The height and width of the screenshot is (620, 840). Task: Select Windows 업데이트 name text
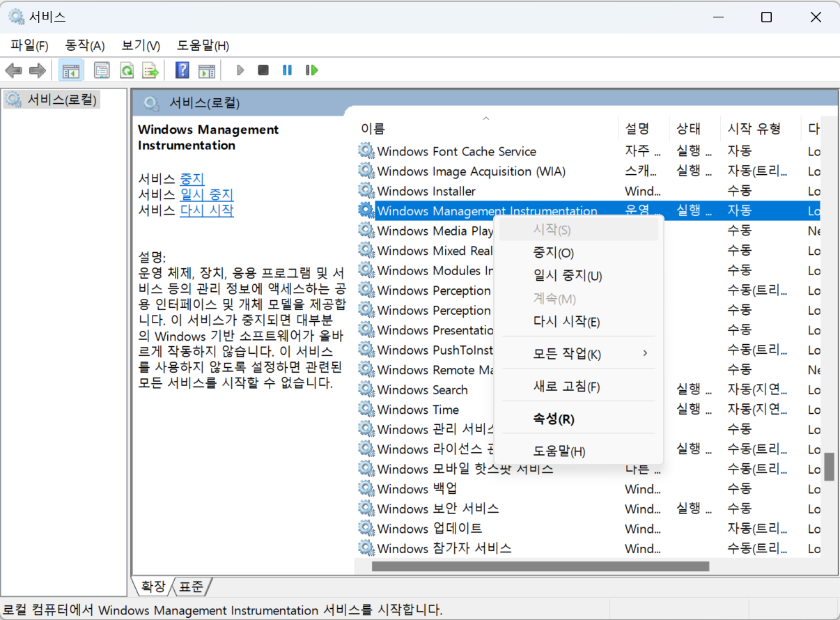click(430, 529)
